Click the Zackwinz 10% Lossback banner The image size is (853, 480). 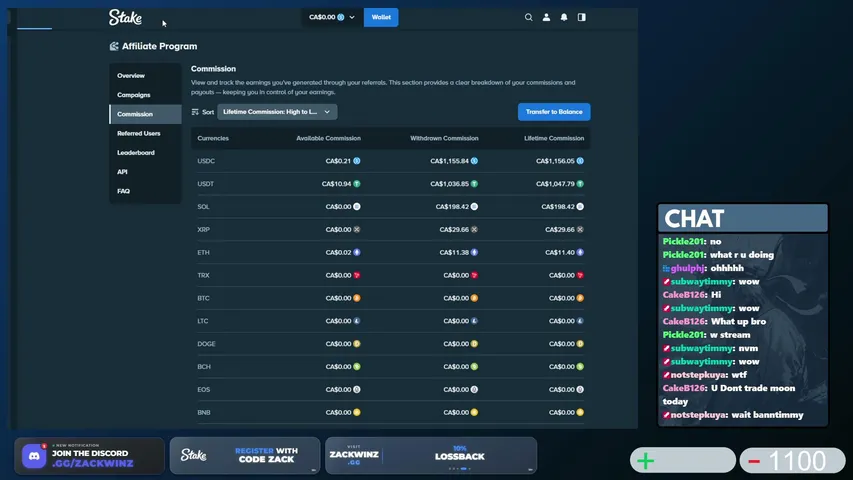click(431, 456)
